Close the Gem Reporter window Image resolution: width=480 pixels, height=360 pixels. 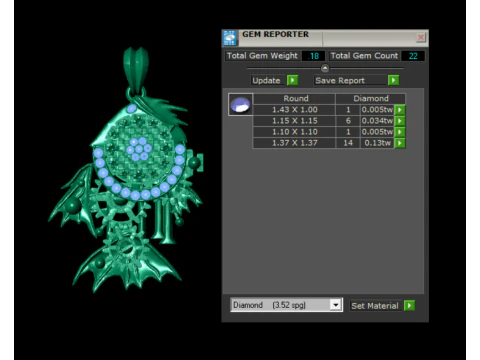click(421, 37)
